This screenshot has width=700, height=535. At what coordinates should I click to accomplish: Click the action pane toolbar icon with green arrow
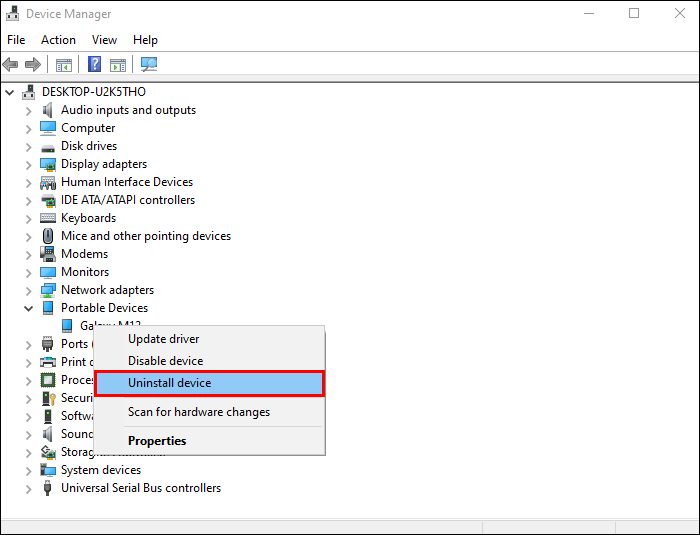pyautogui.click(x=118, y=65)
